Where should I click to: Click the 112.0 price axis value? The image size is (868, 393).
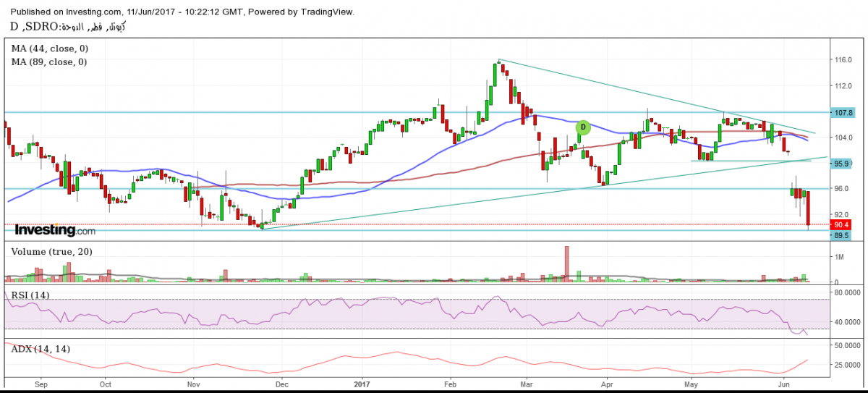[x=843, y=85]
